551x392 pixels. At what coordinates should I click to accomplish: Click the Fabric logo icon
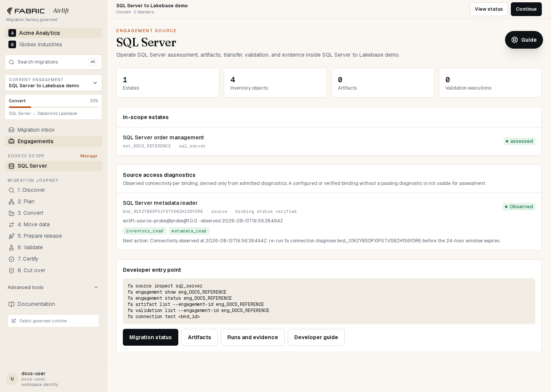pyautogui.click(x=10, y=11)
